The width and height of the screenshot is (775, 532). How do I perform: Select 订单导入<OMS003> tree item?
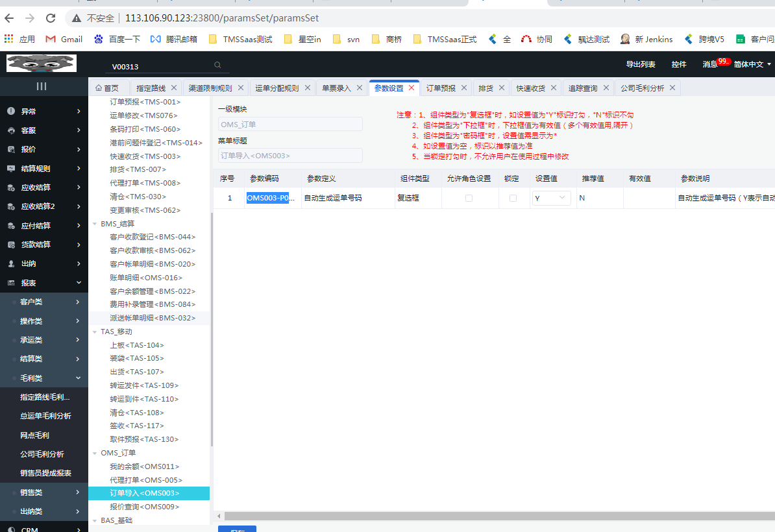tap(149, 493)
